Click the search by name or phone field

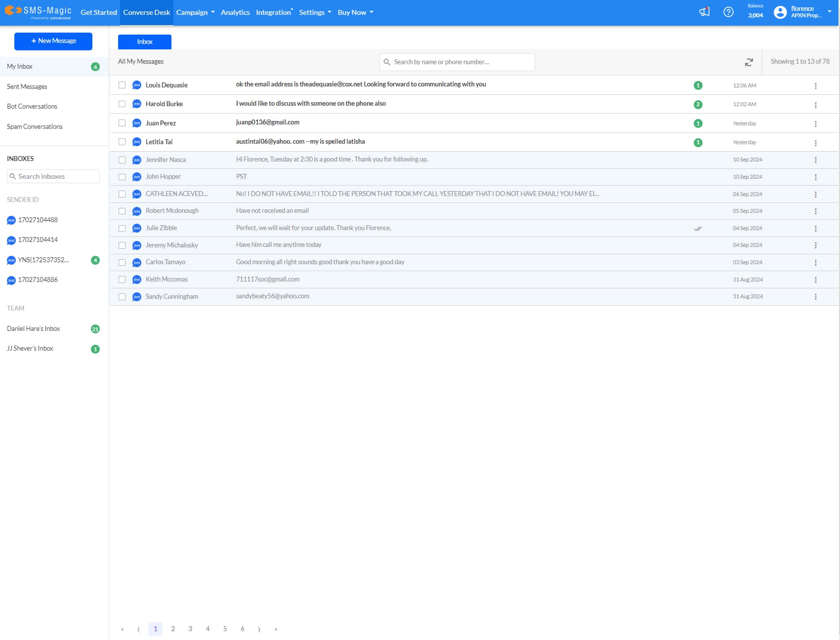457,62
